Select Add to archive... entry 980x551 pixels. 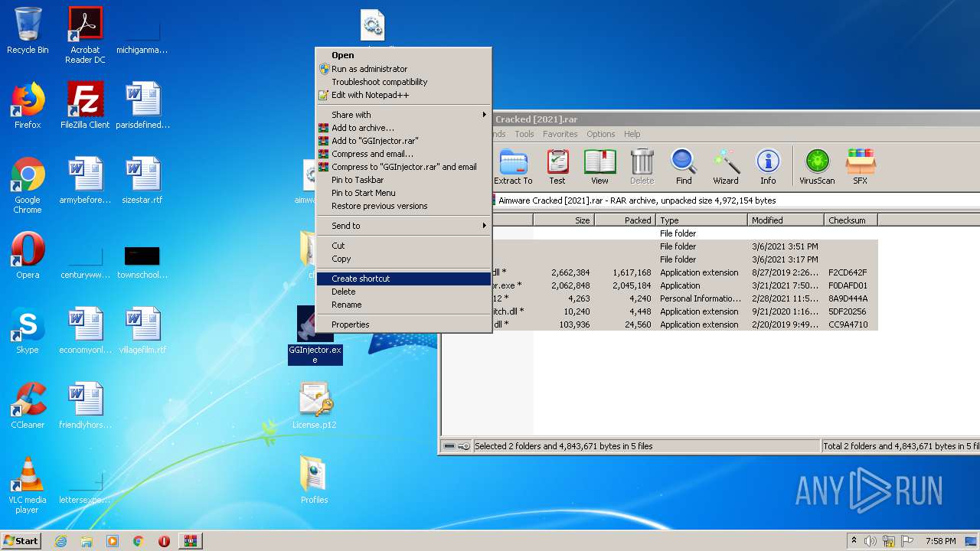tap(403, 128)
